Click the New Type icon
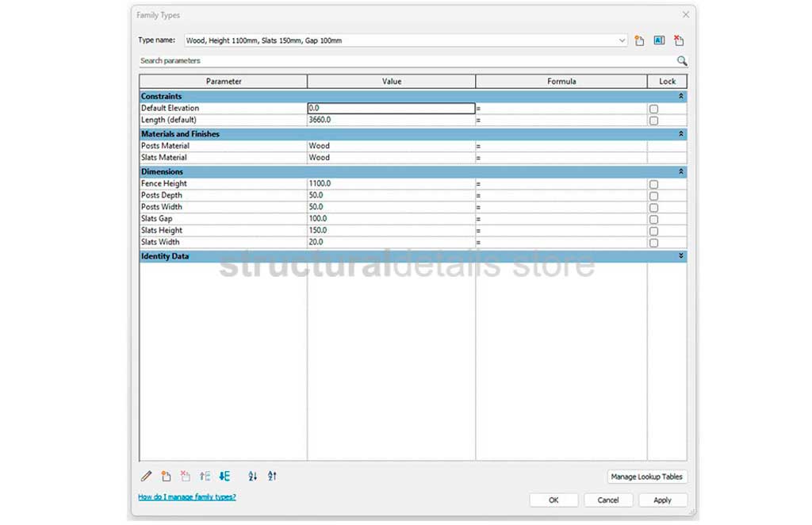Screen dimensions: 812x525 [639, 40]
